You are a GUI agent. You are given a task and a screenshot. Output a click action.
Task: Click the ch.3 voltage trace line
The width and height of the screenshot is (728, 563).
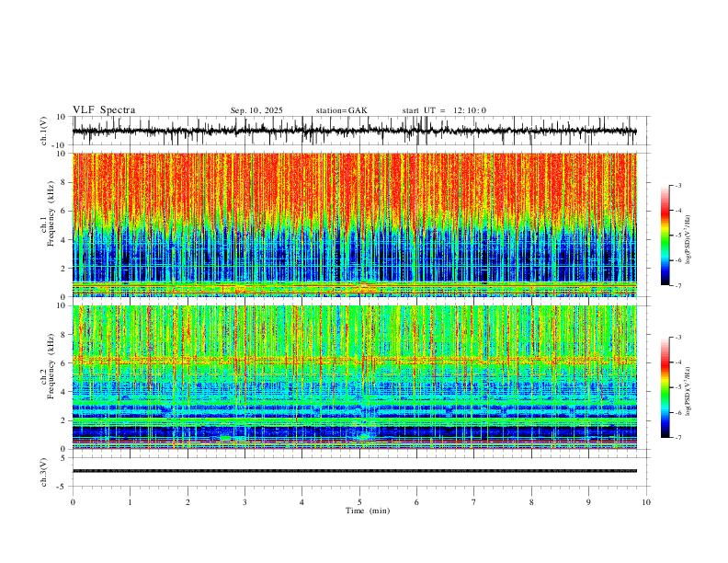[x=355, y=471]
